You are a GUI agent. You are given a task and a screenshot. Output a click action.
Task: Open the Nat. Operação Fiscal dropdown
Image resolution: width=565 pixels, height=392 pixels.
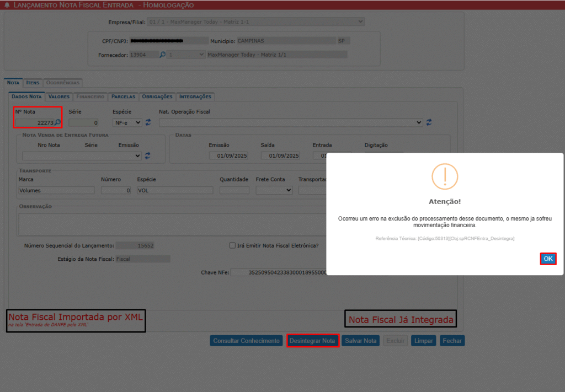pos(291,122)
